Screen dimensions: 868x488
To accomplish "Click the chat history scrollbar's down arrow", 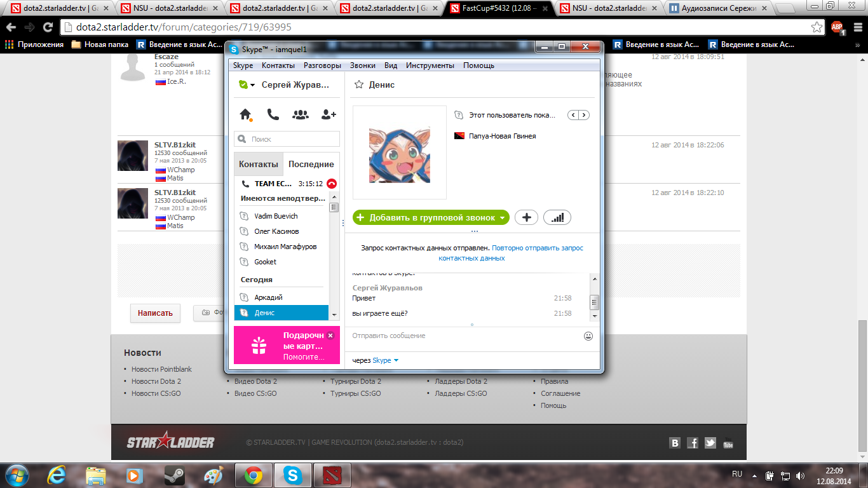I will pyautogui.click(x=594, y=316).
